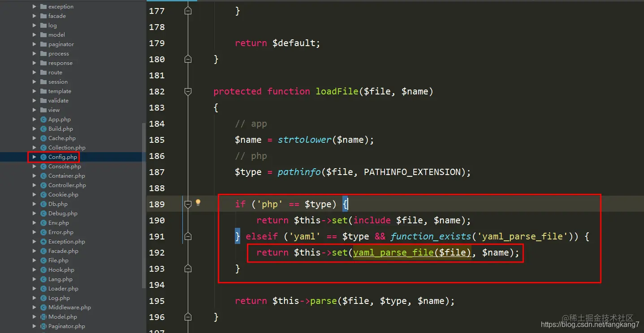Open Lang.php in the project tree
This screenshot has height=333, width=644.
[61, 279]
